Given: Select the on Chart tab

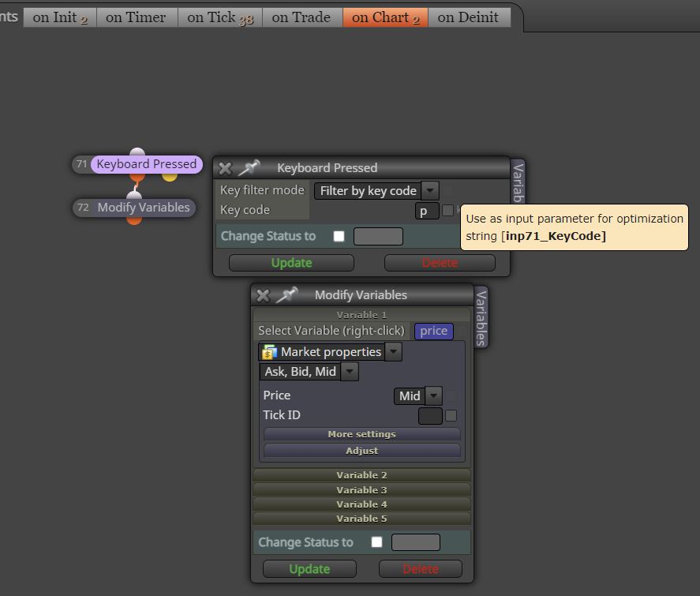Looking at the screenshot, I should 385,18.
